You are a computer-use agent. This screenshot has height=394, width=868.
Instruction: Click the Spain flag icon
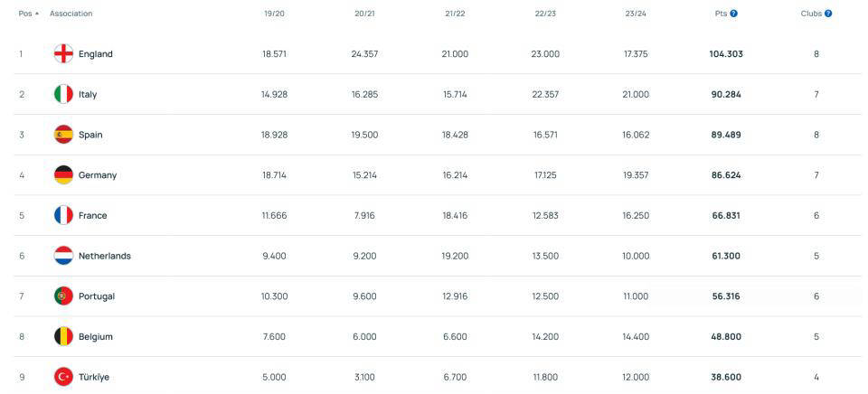(63, 135)
